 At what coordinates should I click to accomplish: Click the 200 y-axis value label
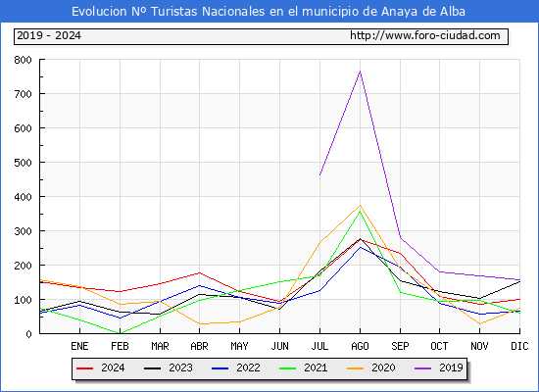tap(24, 266)
